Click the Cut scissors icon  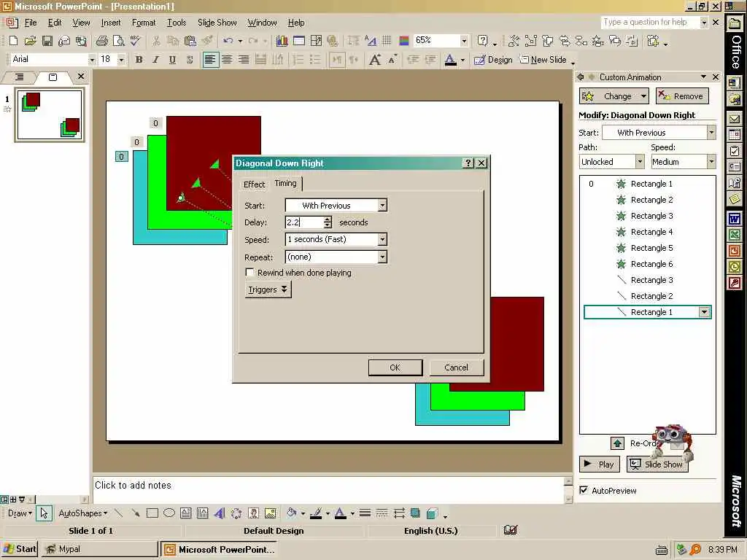(x=156, y=41)
